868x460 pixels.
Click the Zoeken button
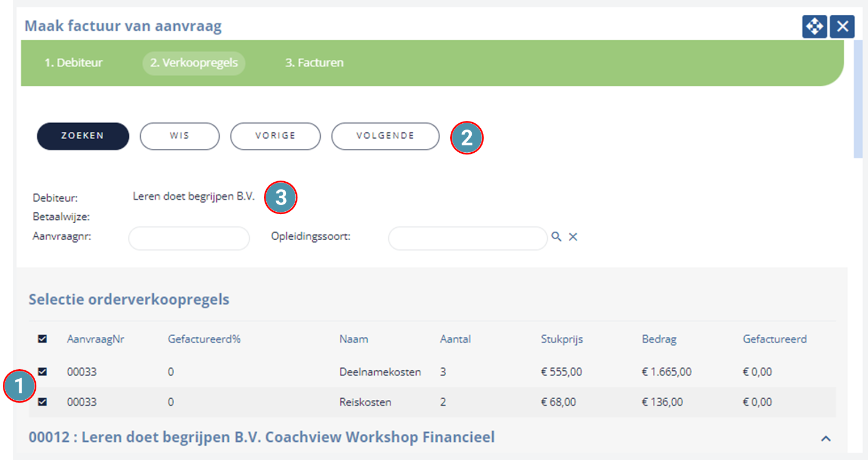click(x=83, y=136)
